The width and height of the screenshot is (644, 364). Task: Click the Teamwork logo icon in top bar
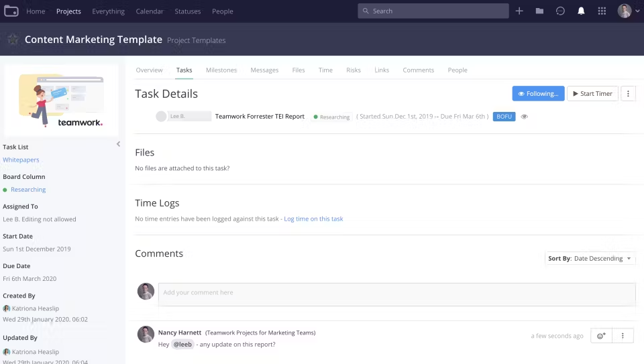click(11, 11)
